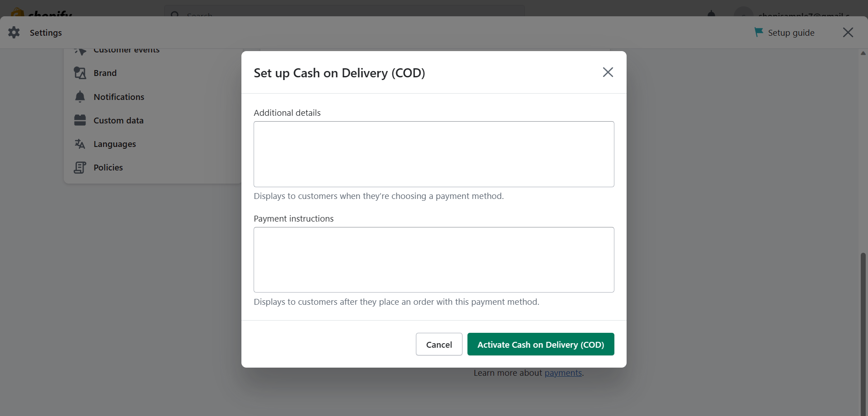Click the Brand icon in sidebar

(80, 73)
